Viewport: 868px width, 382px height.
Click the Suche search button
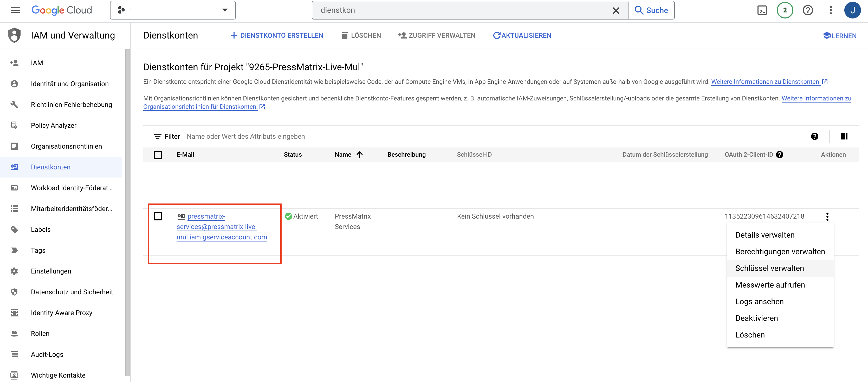coord(651,10)
